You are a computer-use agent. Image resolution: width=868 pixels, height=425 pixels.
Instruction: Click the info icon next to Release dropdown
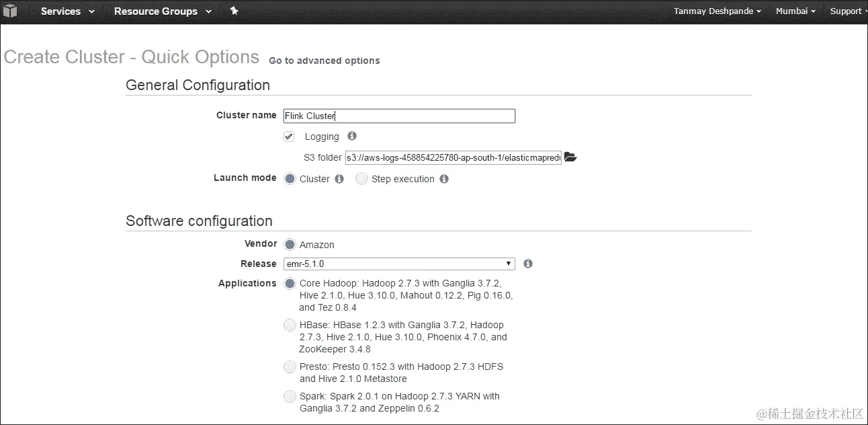(528, 264)
